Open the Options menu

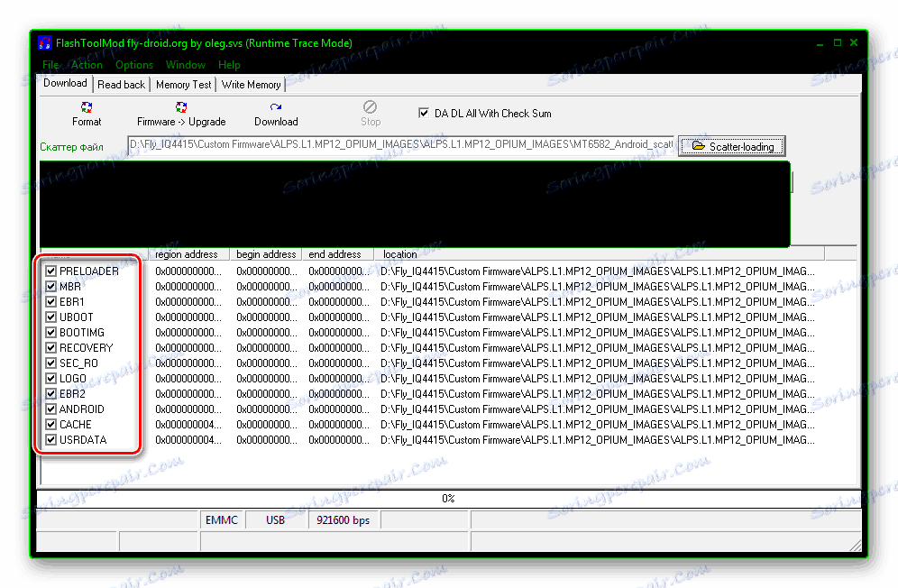(134, 65)
